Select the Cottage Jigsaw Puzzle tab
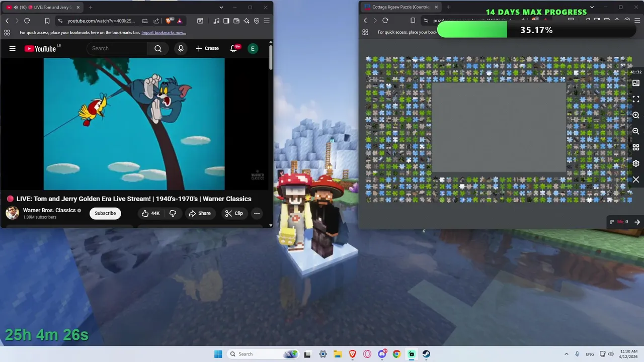 pos(401,7)
